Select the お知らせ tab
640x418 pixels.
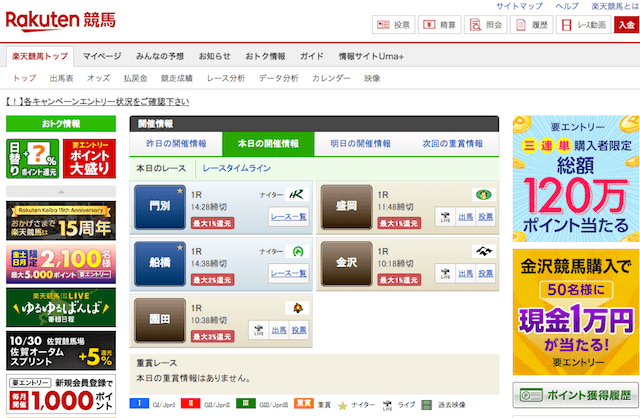tap(215, 56)
